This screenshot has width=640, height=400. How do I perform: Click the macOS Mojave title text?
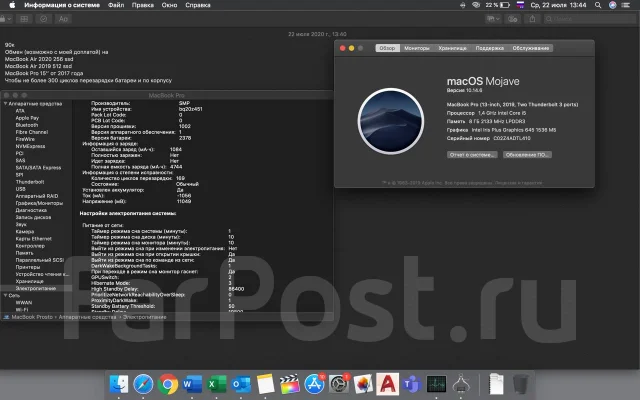(x=483, y=81)
